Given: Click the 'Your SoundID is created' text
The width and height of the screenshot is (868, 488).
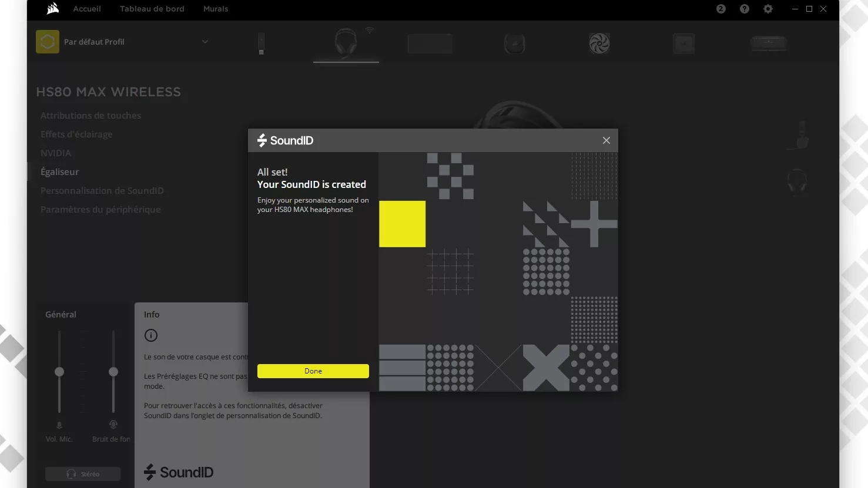Looking at the screenshot, I should (311, 184).
